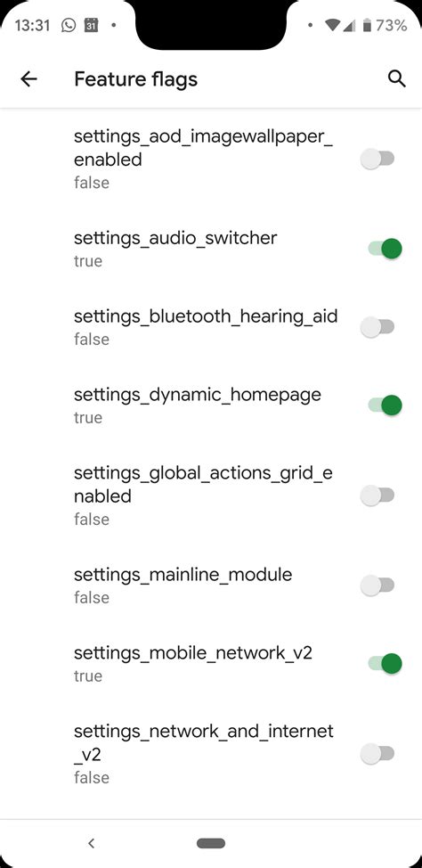
Task: Tap the WhatsApp notification icon
Action: (x=68, y=26)
